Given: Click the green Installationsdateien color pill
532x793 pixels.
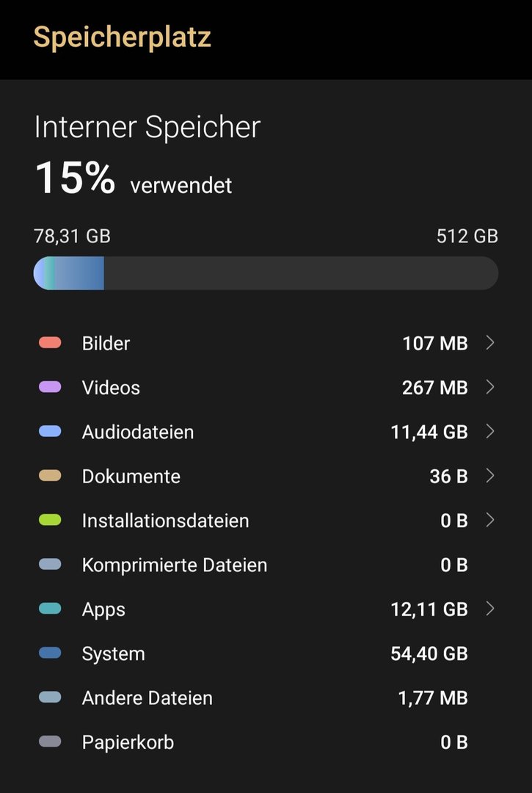Looking at the screenshot, I should click(x=50, y=521).
